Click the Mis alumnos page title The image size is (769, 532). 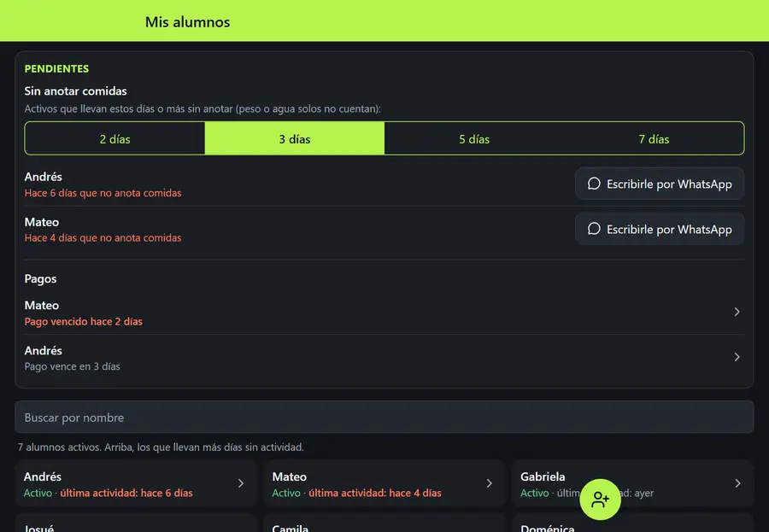click(187, 22)
